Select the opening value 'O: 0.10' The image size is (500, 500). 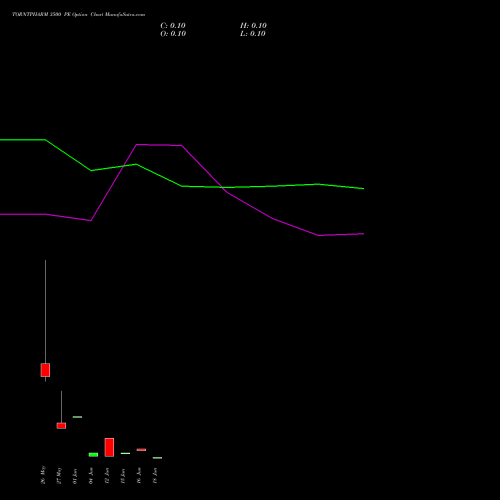coord(173,34)
